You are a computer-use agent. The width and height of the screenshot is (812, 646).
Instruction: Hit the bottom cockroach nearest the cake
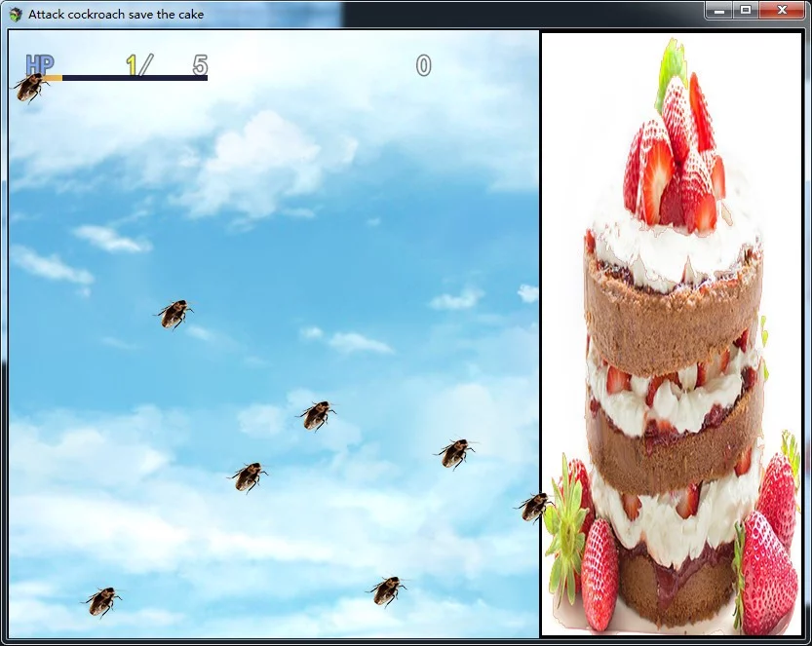tap(386, 591)
